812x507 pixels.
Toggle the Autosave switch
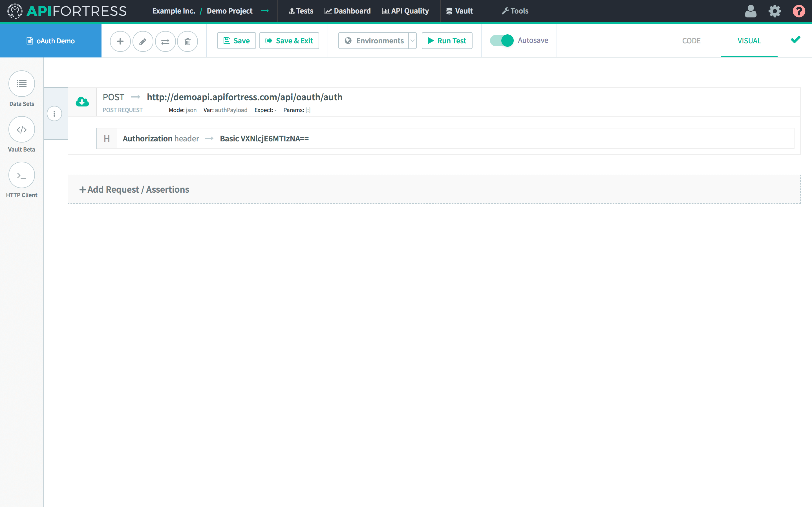(x=502, y=41)
